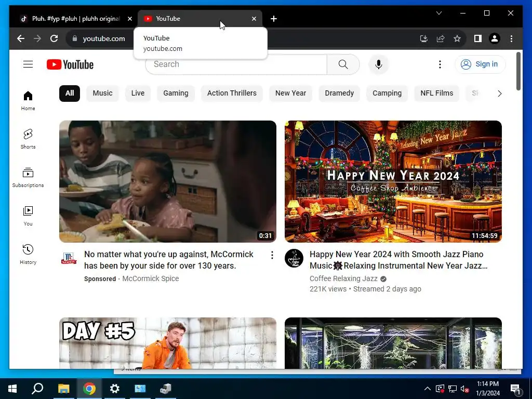Image resolution: width=532 pixels, height=399 pixels.
Task: Open the You section in sidebar
Action: (x=28, y=216)
